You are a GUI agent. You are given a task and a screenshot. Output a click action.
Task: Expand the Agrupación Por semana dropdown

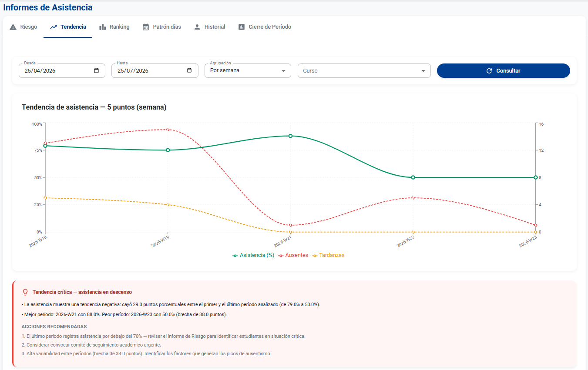point(248,70)
